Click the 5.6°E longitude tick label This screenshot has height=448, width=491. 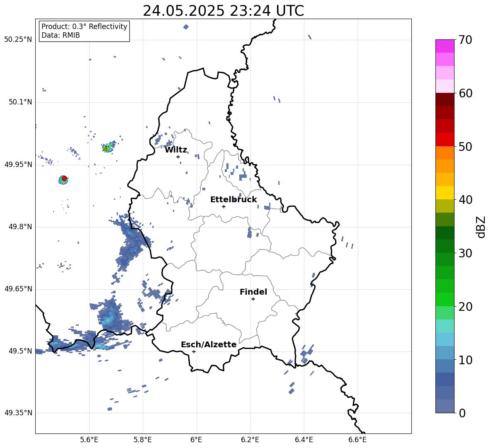(89, 440)
